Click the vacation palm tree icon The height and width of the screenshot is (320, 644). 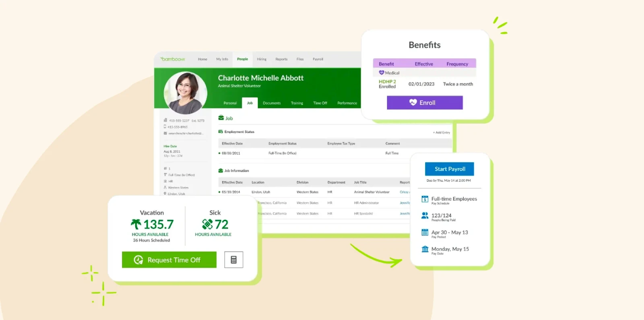136,224
